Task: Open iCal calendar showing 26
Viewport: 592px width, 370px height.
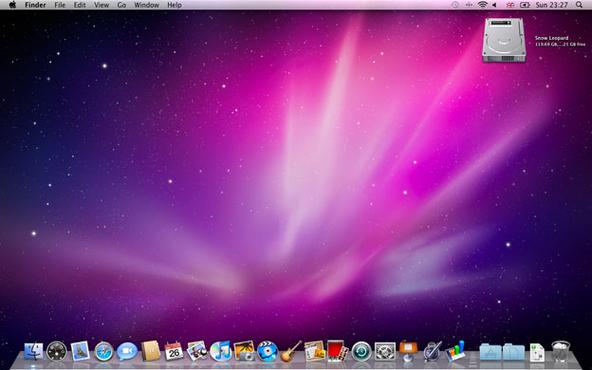Action: pyautogui.click(x=174, y=352)
